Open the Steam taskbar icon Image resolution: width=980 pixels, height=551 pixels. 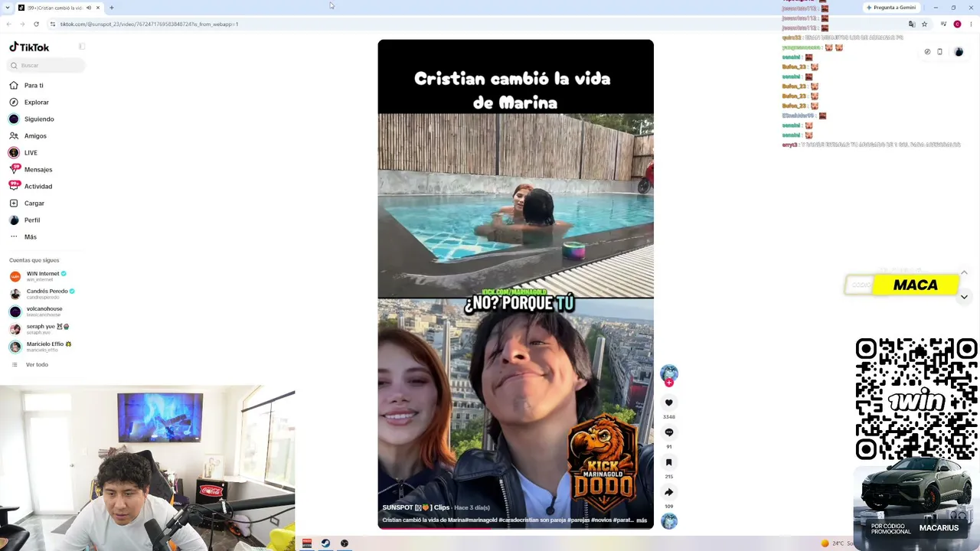pyautogui.click(x=325, y=543)
